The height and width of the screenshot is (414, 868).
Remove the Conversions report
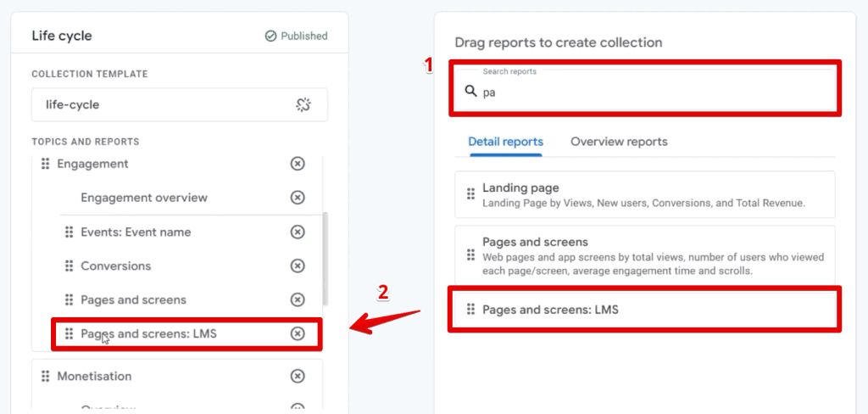point(298,266)
